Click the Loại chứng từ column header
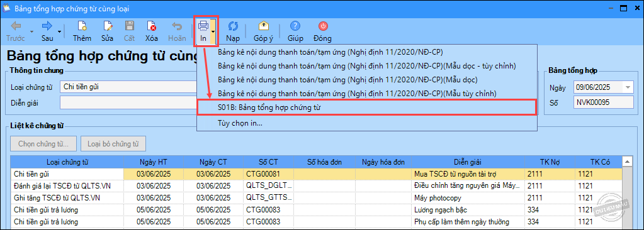The width and height of the screenshot is (644, 230). click(67, 162)
